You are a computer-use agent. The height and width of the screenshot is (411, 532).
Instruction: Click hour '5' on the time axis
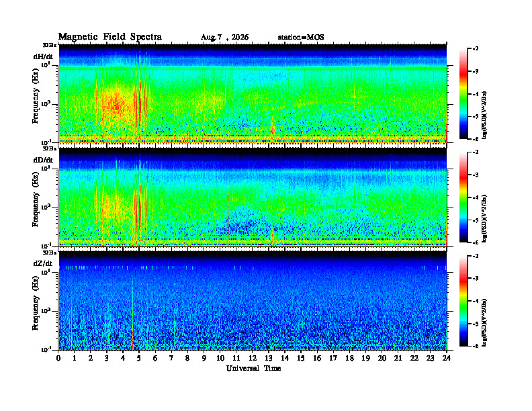[x=139, y=358]
